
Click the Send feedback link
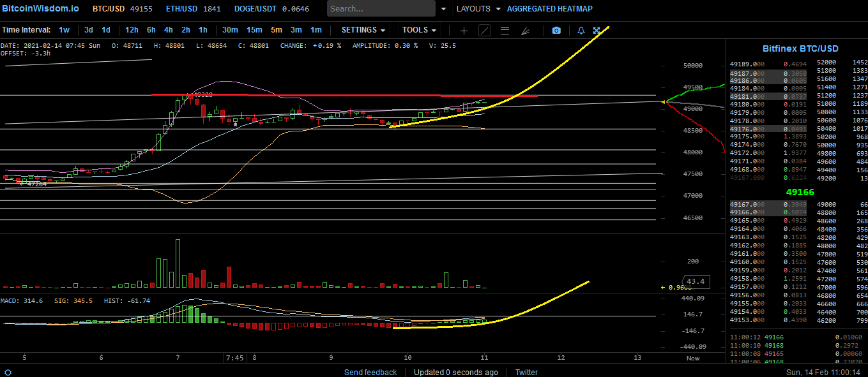pos(370,372)
